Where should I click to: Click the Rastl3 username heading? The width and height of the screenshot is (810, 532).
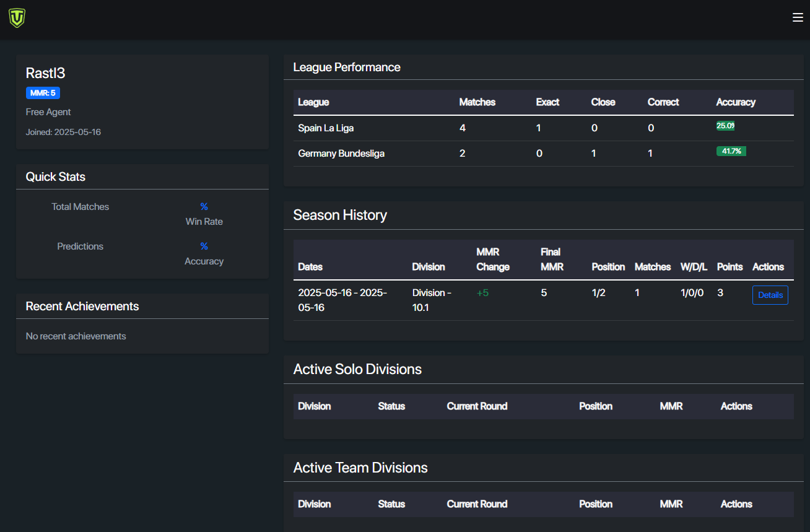[45, 73]
